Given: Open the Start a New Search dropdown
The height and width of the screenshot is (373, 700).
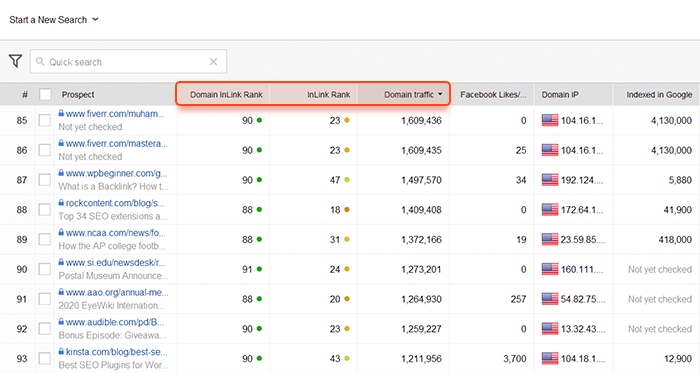Looking at the screenshot, I should [x=54, y=20].
